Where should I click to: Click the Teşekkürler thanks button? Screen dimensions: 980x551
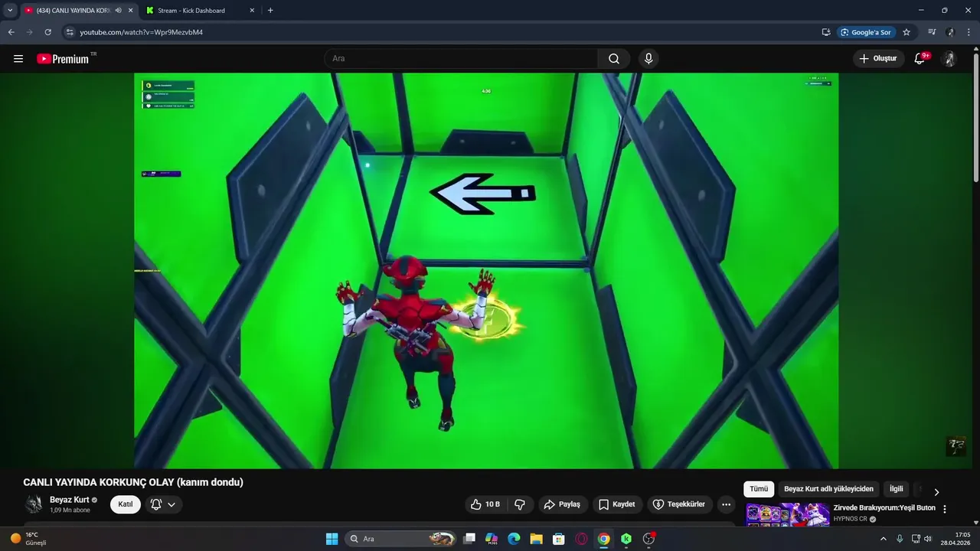678,504
